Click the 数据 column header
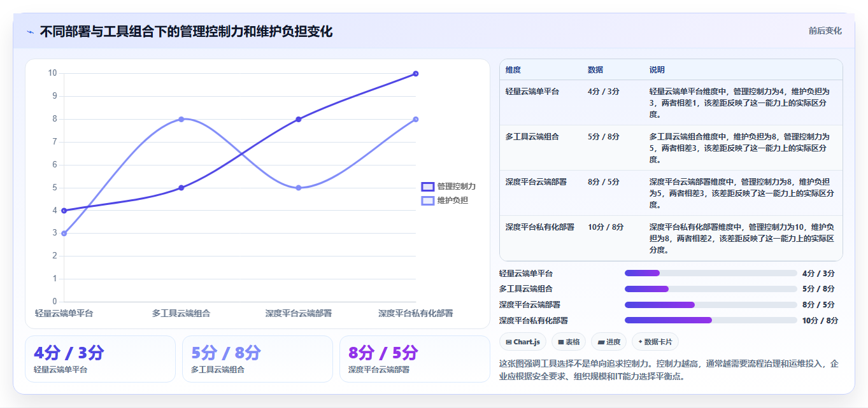 coord(595,69)
